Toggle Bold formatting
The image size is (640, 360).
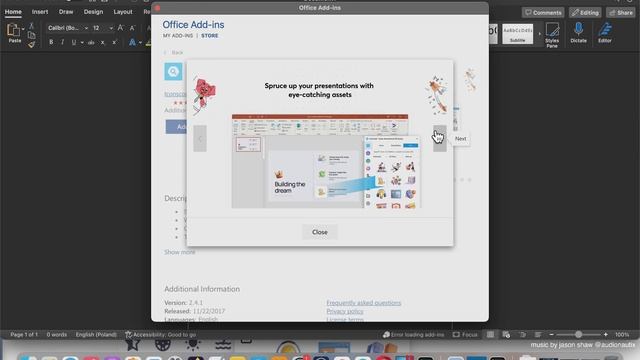51,42
